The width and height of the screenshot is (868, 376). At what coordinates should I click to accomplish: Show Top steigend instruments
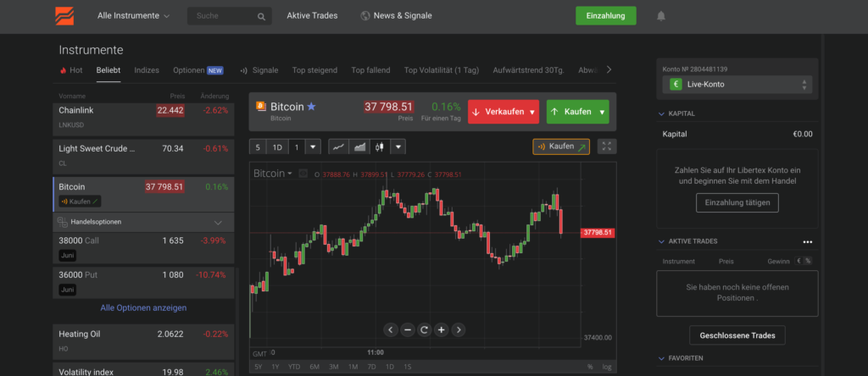[314, 70]
